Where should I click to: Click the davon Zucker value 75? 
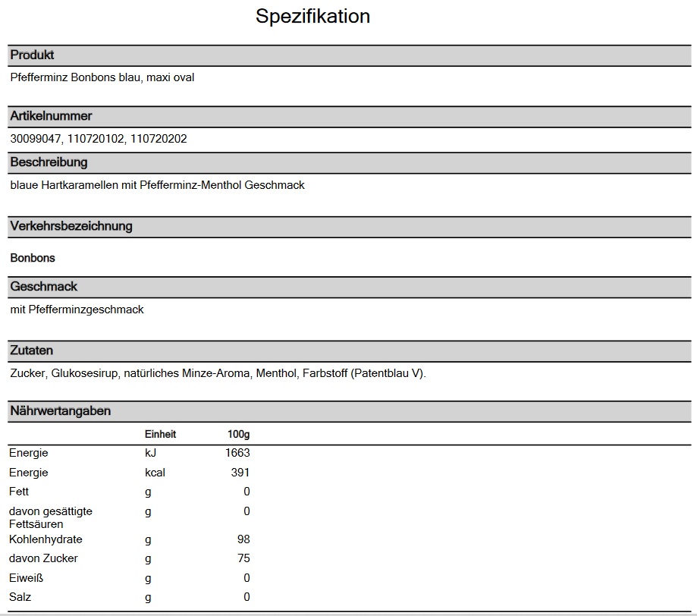point(243,558)
